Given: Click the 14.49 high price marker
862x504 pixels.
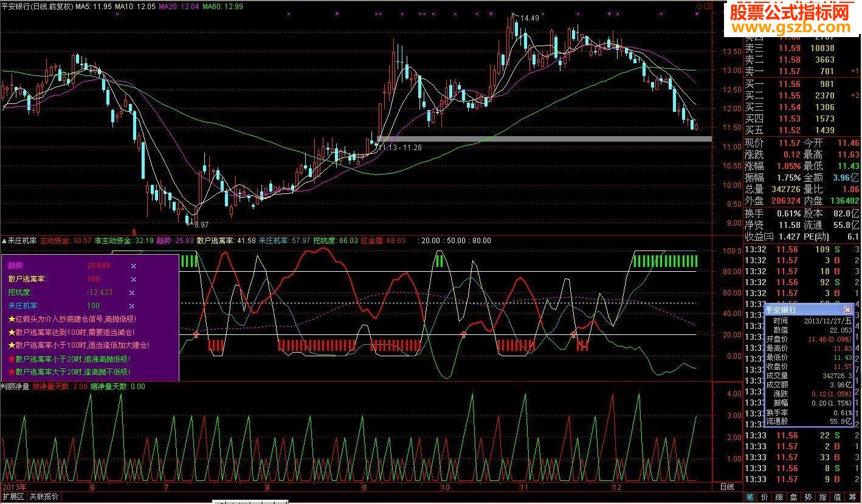Looking at the screenshot, I should tap(529, 18).
